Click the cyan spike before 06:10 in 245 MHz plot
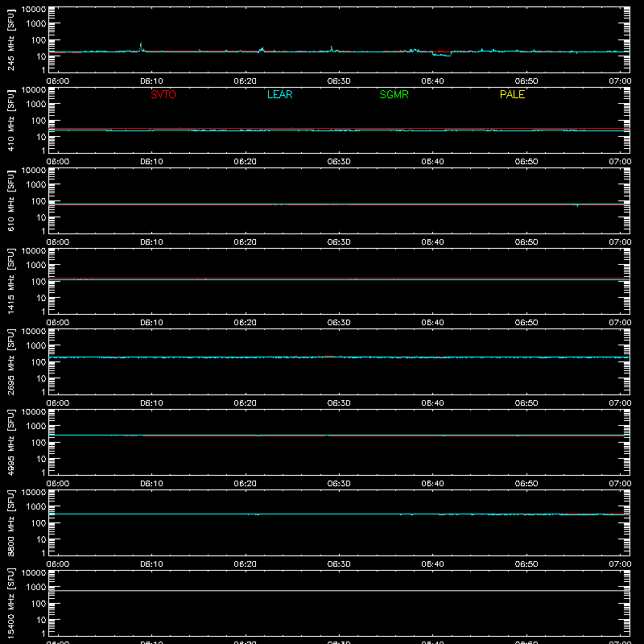This screenshot has width=644, height=644. pos(141,47)
